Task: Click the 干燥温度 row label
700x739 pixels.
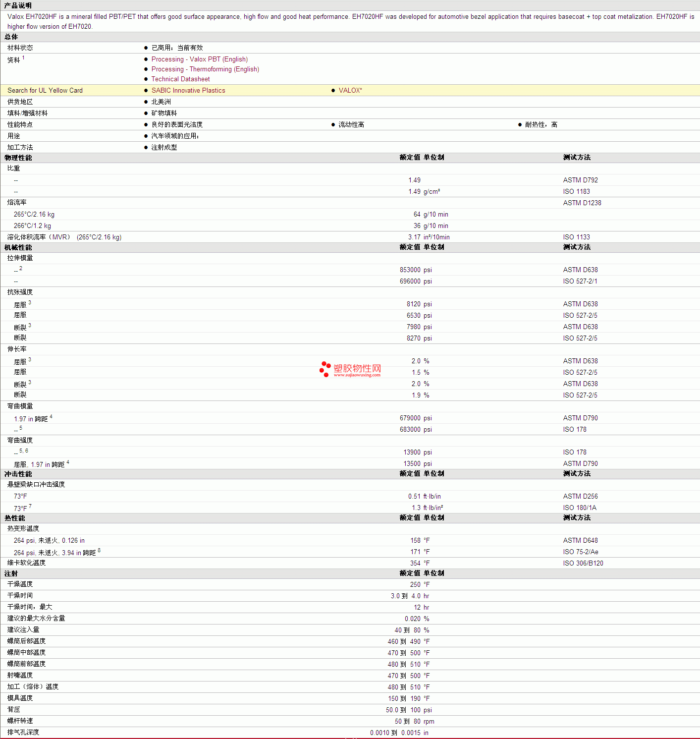Action: 20,584
